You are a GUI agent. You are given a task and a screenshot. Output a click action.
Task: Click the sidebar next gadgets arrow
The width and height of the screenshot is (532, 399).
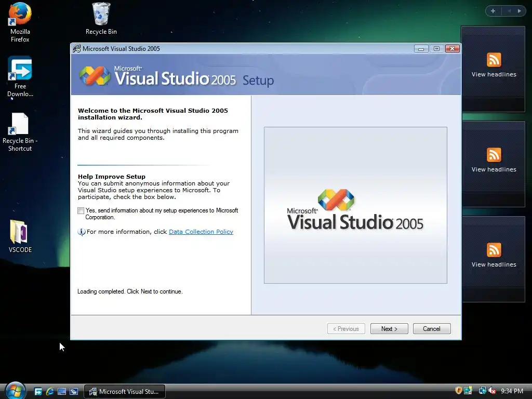coord(519,11)
